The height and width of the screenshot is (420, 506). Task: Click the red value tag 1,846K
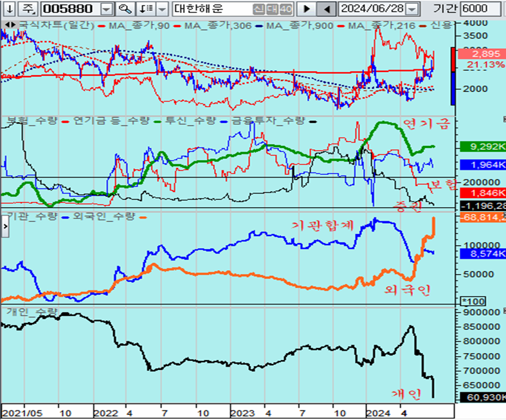point(483,193)
